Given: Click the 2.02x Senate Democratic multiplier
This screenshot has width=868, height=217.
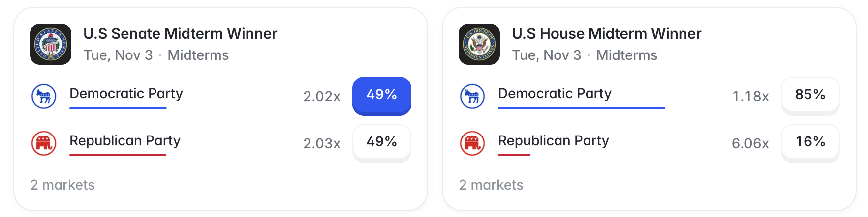Looking at the screenshot, I should 322,96.
